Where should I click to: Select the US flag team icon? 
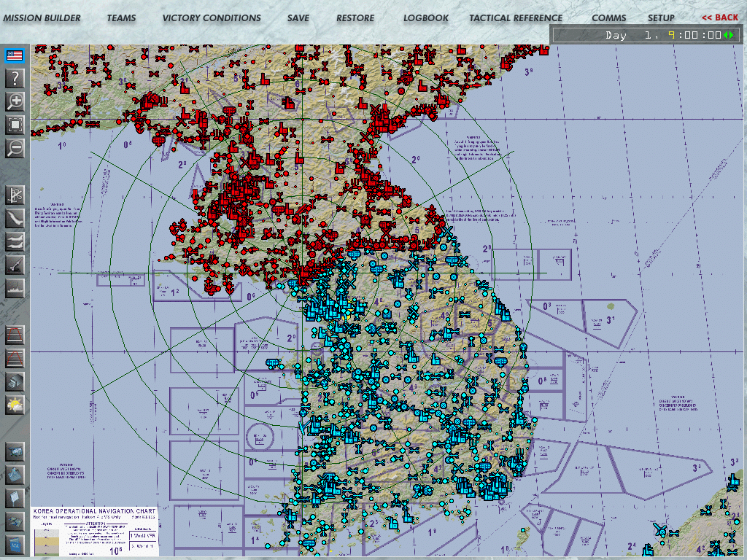coord(15,55)
